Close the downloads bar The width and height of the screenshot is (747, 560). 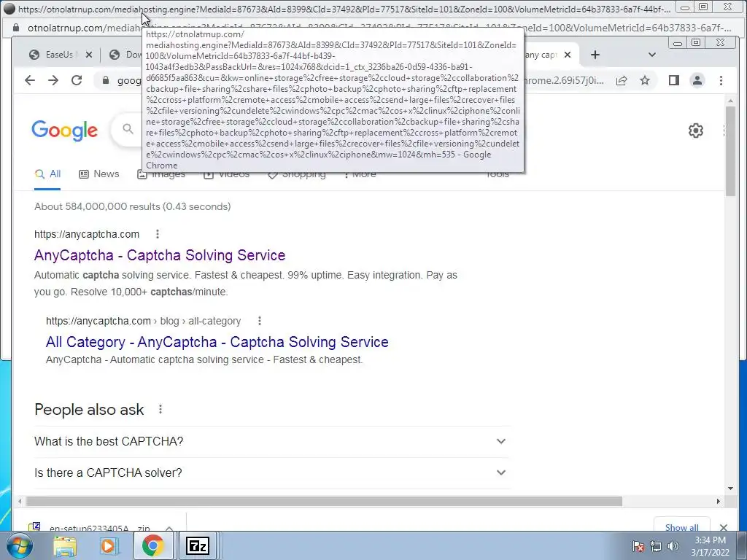pyautogui.click(x=724, y=527)
